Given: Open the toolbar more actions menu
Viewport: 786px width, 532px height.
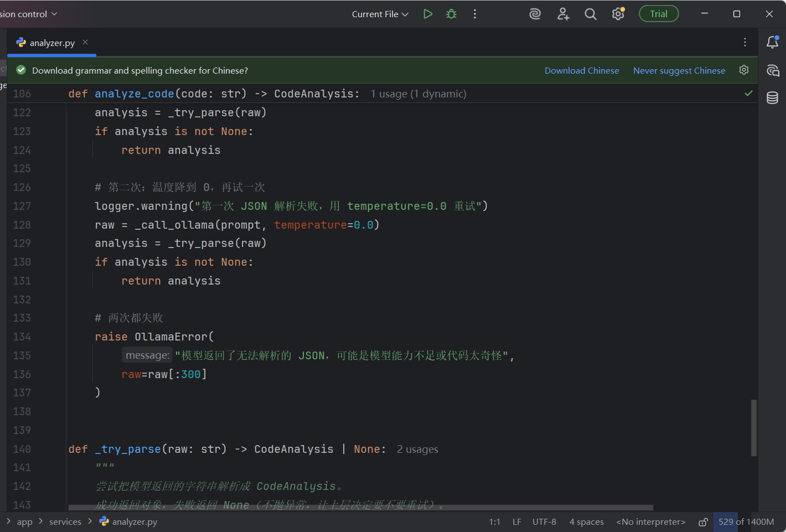Looking at the screenshot, I should pyautogui.click(x=475, y=14).
